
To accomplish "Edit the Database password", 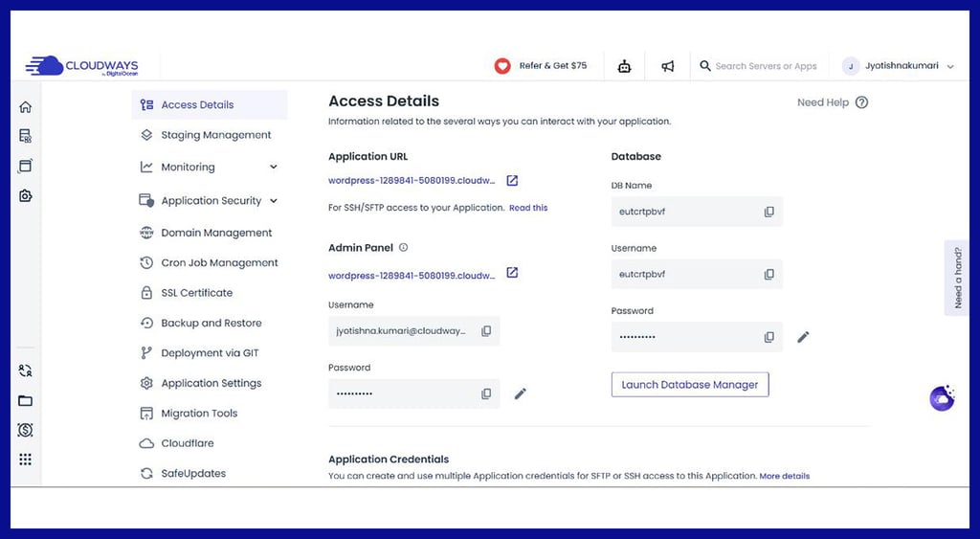I will pos(803,337).
